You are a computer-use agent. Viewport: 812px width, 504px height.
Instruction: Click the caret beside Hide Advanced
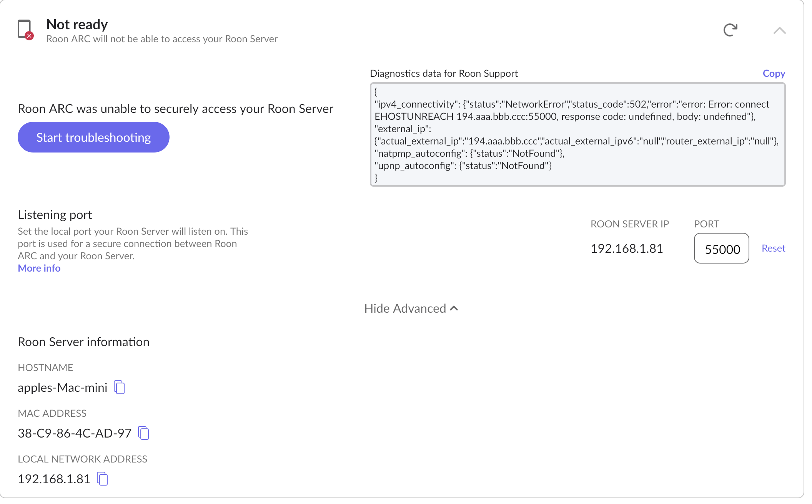[454, 308]
